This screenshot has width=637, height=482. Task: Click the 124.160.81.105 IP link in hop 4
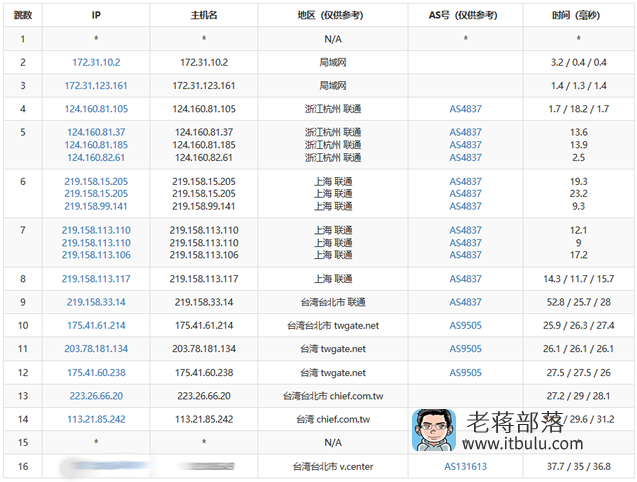point(96,109)
